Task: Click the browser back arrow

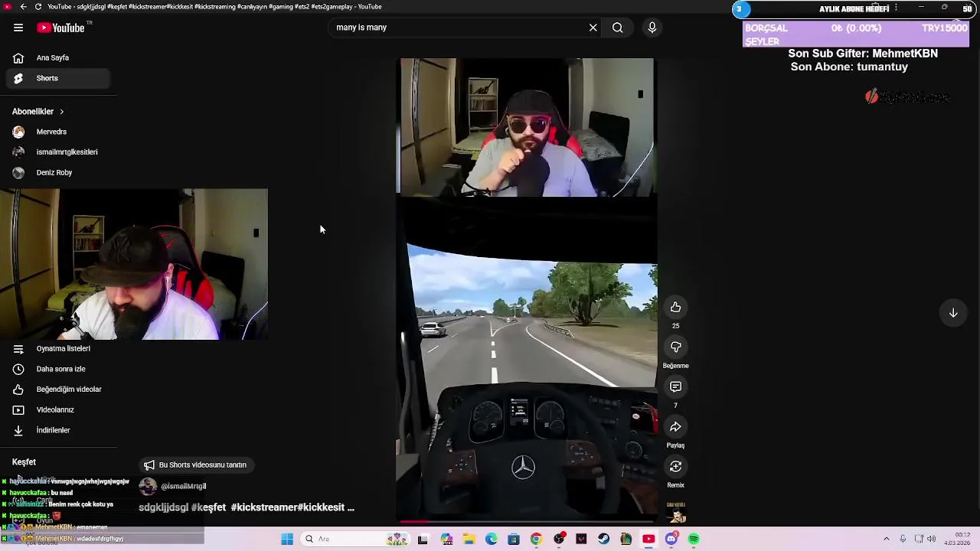Action: click(x=24, y=7)
